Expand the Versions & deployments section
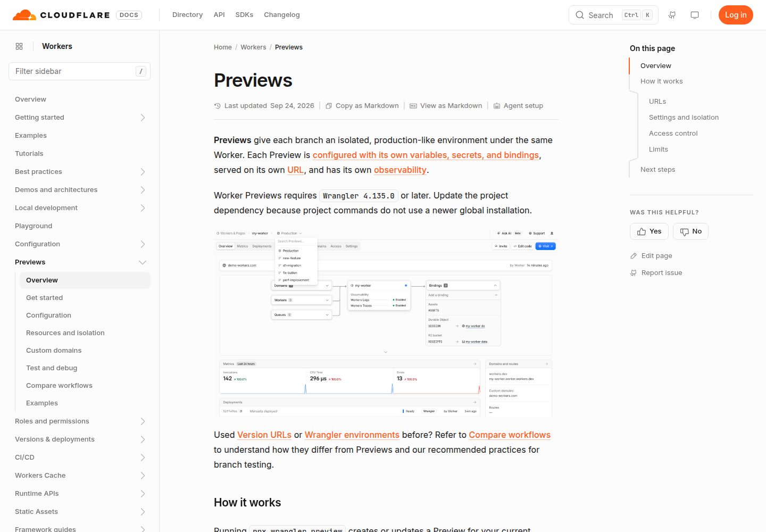 (x=143, y=439)
